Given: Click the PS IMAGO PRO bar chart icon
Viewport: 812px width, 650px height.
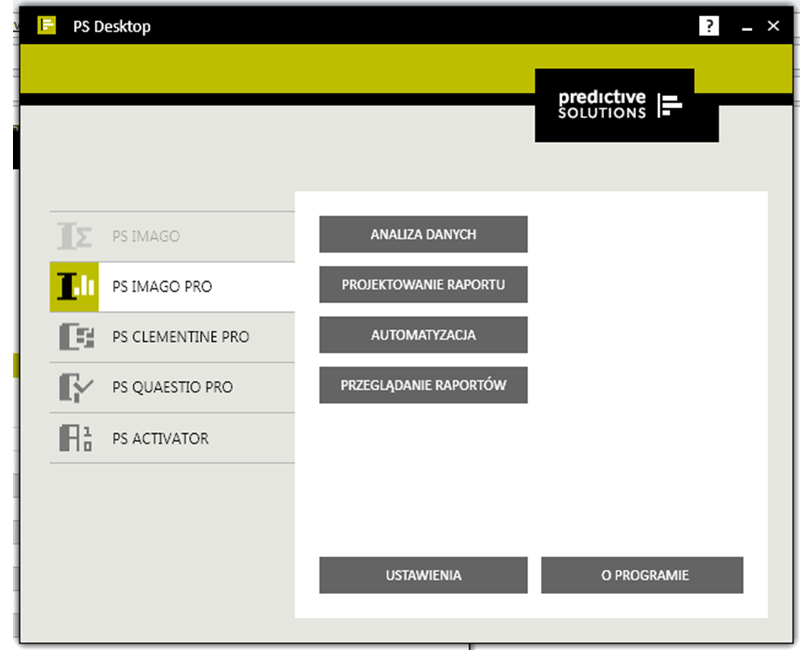Looking at the screenshot, I should (x=74, y=287).
